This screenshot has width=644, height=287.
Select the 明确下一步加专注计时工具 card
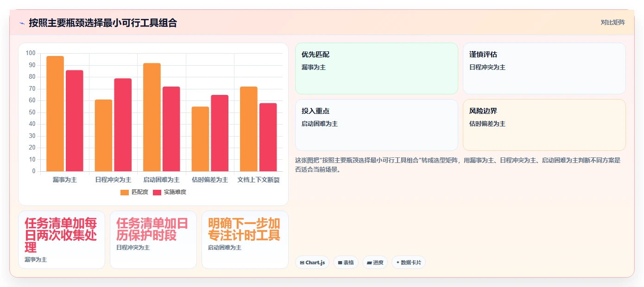[245, 240]
